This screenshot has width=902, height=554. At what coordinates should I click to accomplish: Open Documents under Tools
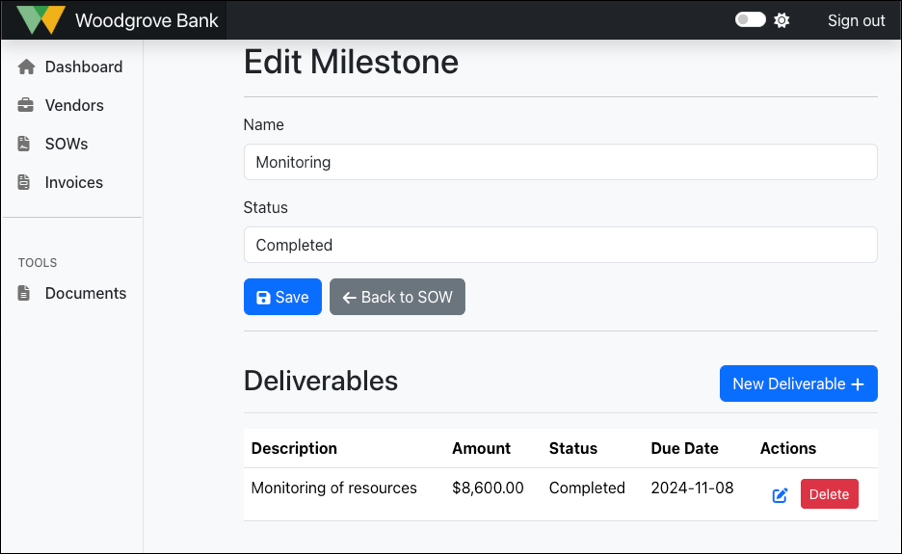pos(86,293)
